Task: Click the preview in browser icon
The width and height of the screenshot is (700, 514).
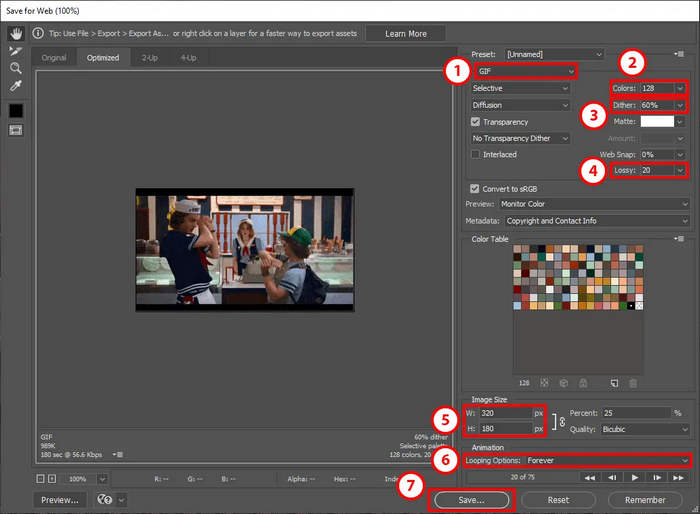Action: tap(105, 499)
